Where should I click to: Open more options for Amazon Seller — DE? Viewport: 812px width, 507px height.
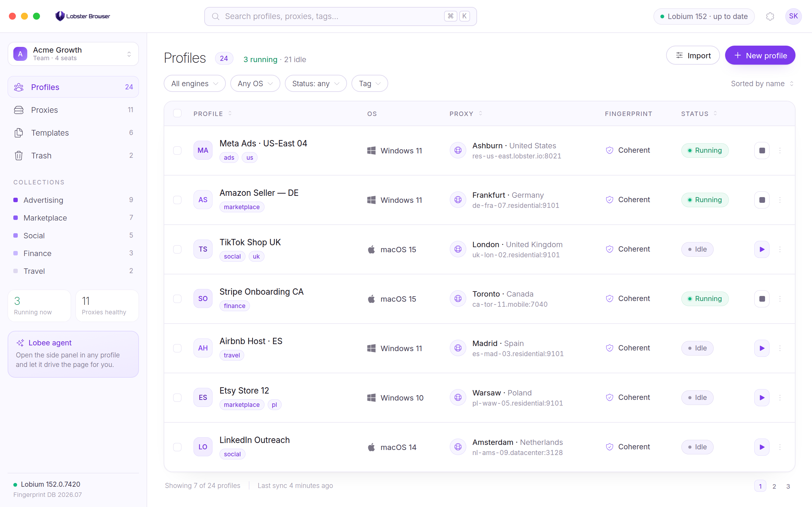click(x=780, y=200)
